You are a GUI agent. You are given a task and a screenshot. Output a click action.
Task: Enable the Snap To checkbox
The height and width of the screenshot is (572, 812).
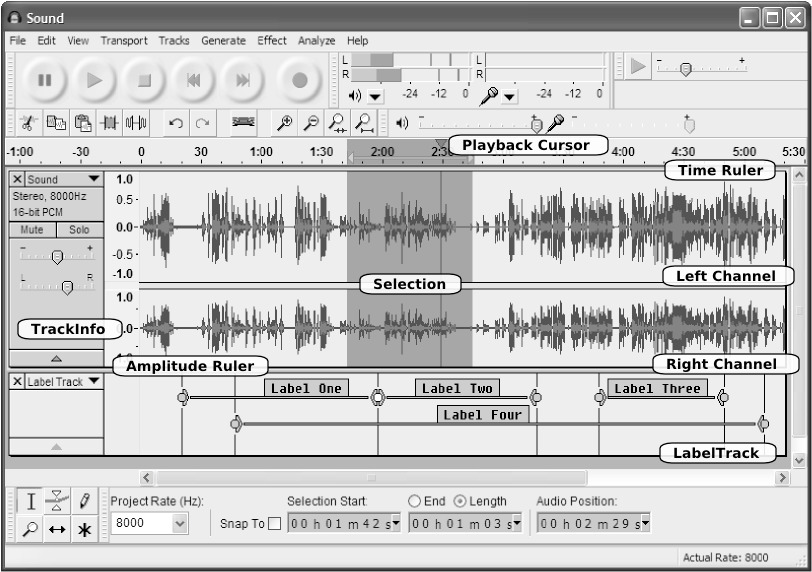click(274, 524)
